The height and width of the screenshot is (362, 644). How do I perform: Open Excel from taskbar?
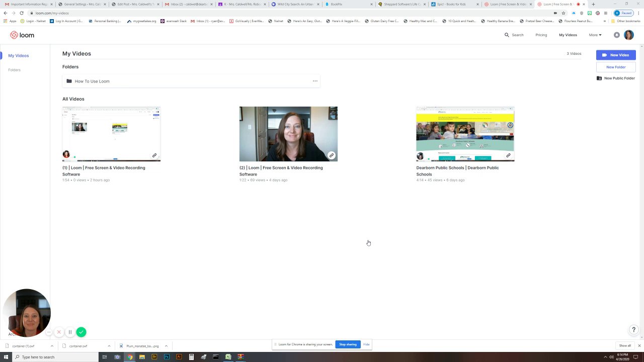[228, 357]
